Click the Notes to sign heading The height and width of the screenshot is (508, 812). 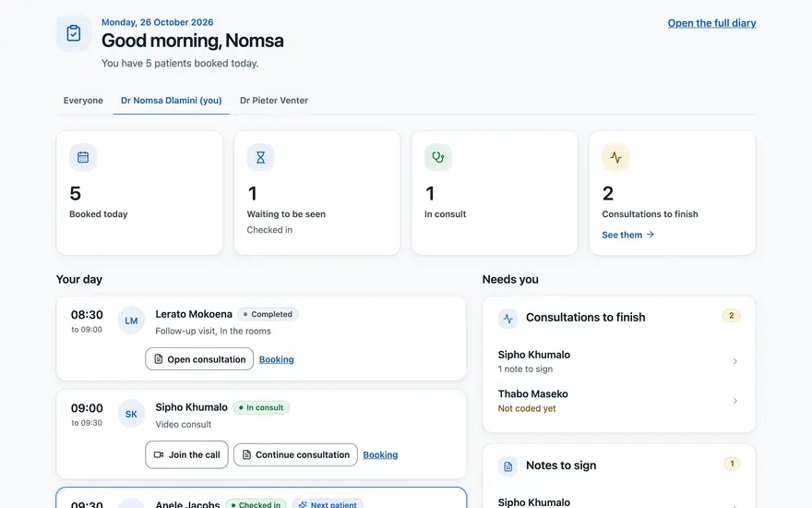561,466
